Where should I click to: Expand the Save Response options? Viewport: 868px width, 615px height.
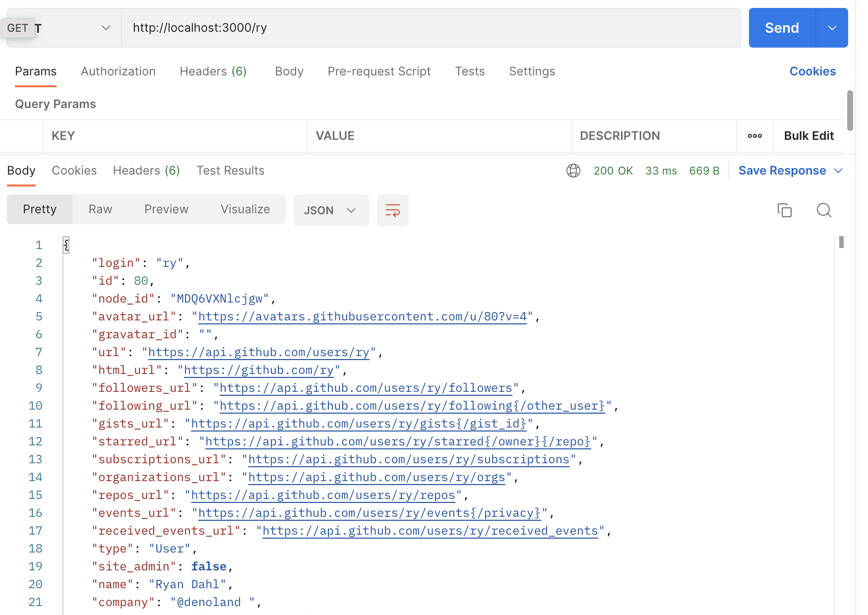[x=840, y=171]
